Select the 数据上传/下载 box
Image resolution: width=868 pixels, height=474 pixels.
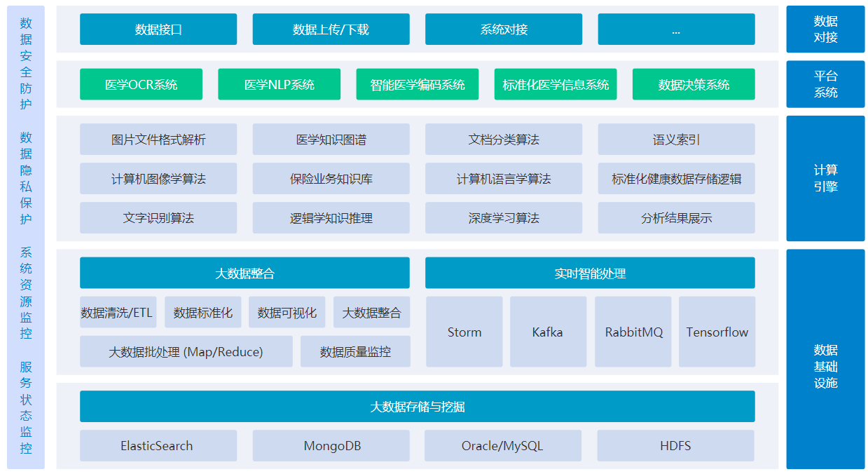click(x=331, y=29)
